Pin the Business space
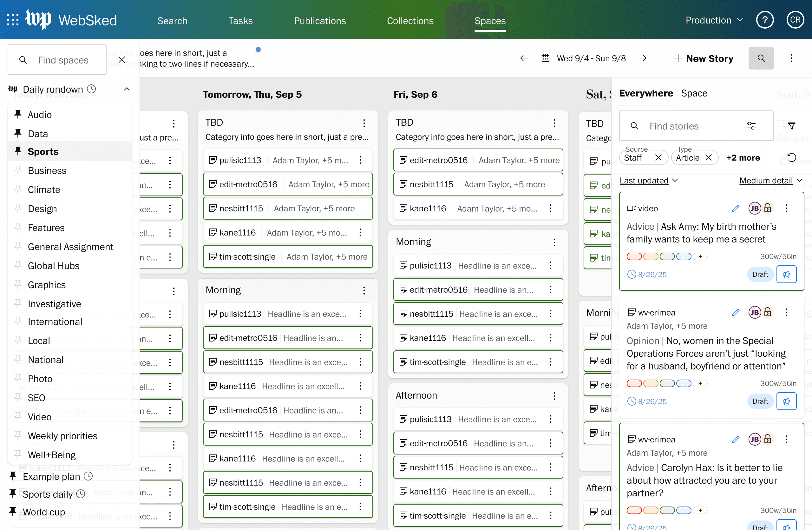 18,170
